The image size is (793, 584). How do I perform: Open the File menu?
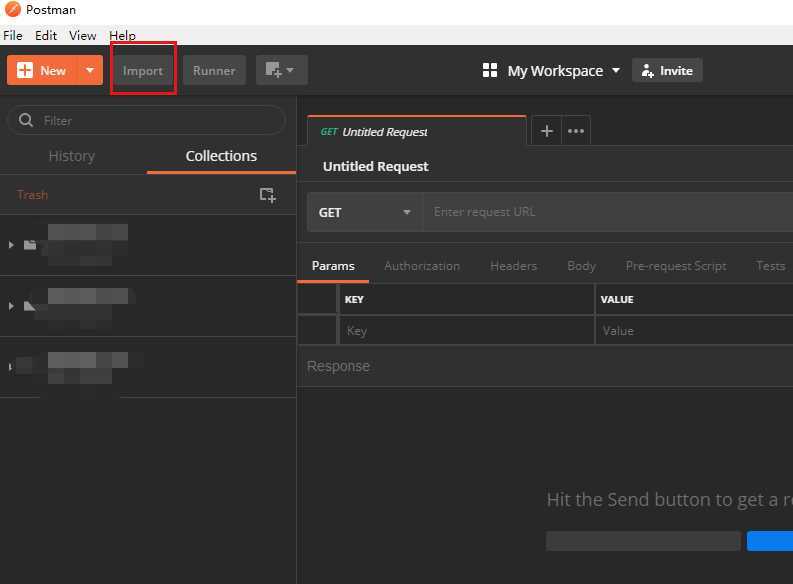click(13, 35)
